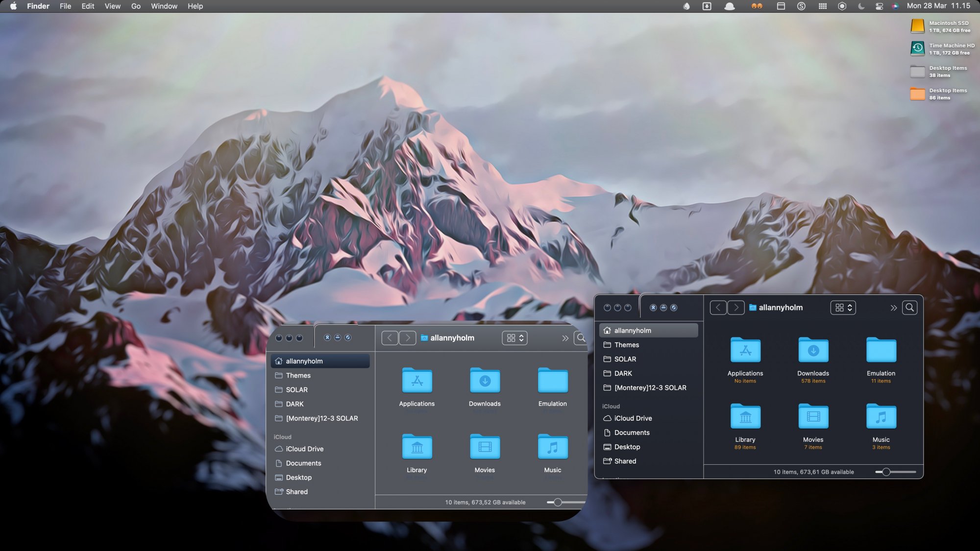Click forward arrow in gray Finder window
Screen dimensions: 980x551
click(407, 338)
